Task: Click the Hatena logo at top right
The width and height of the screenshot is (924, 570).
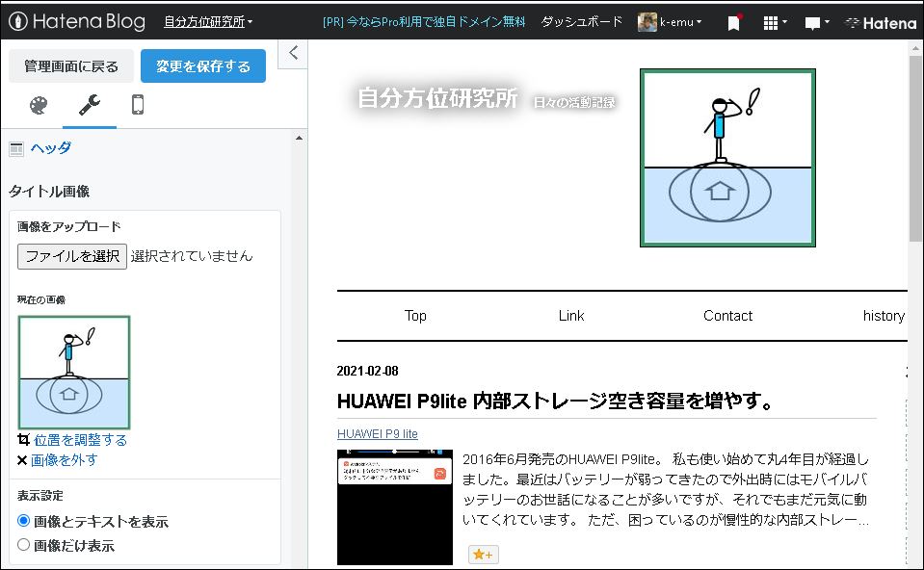Action: coord(881,23)
